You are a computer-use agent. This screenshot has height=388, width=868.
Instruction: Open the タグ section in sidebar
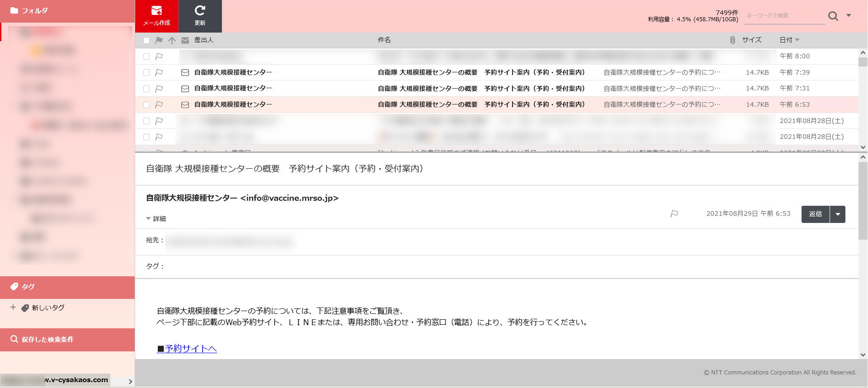pyautogui.click(x=28, y=287)
